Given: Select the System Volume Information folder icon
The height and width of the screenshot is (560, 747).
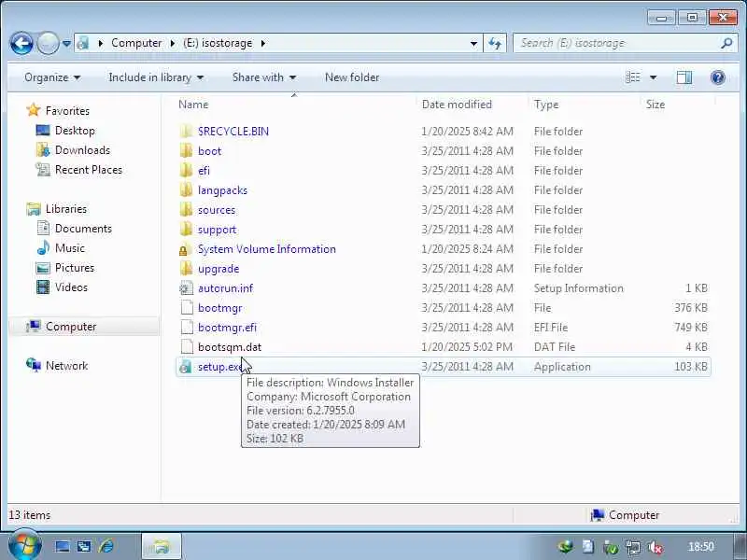Looking at the screenshot, I should 186,249.
